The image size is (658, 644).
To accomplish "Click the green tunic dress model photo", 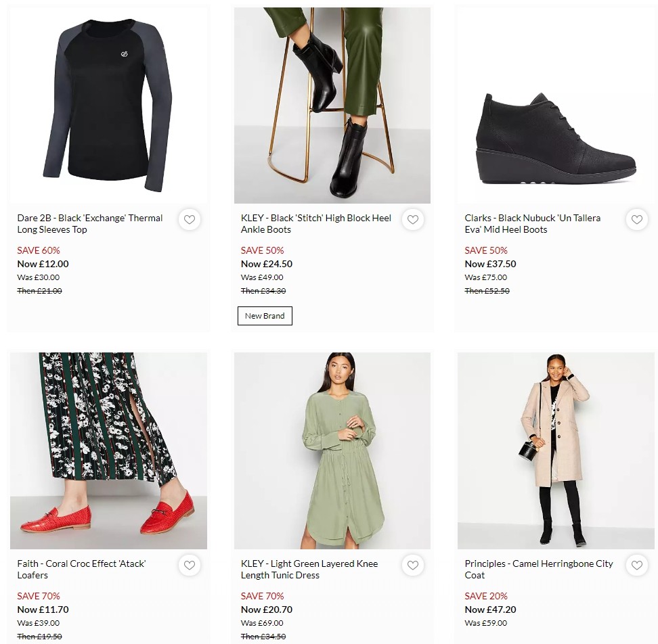I will point(332,450).
